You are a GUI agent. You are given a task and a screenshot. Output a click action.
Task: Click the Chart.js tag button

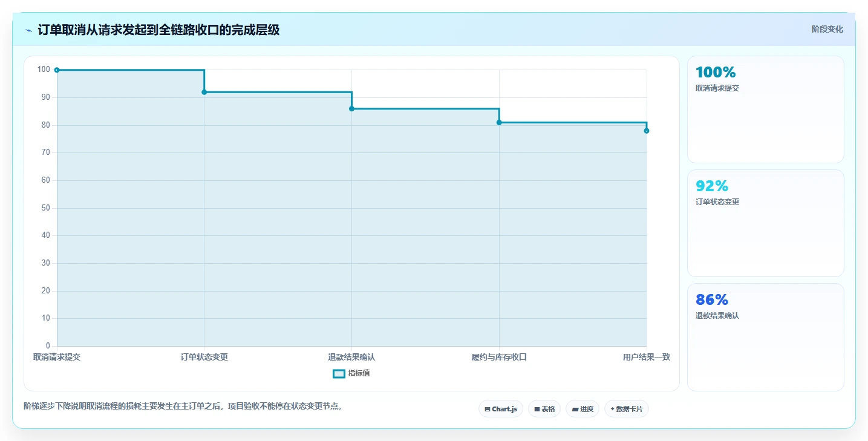[501, 409]
